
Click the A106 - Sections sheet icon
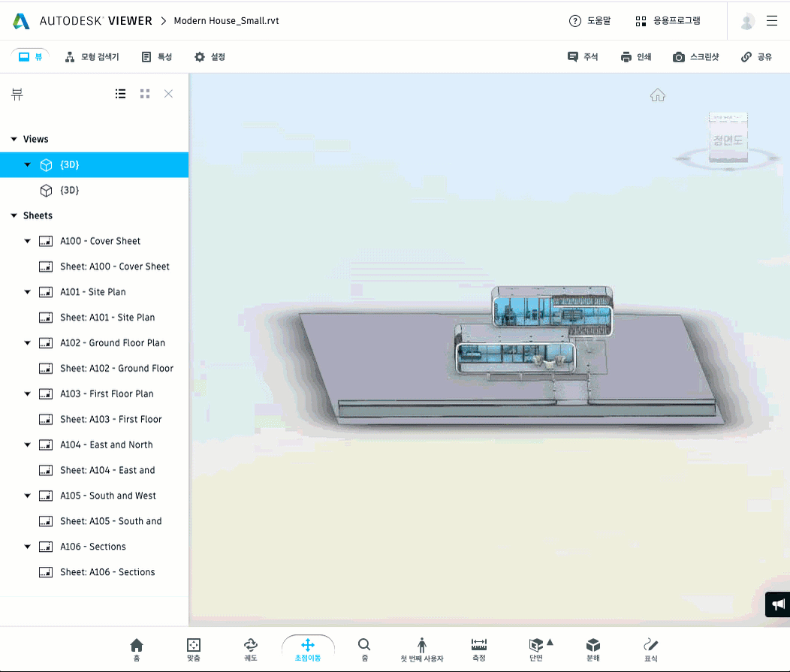click(46, 547)
